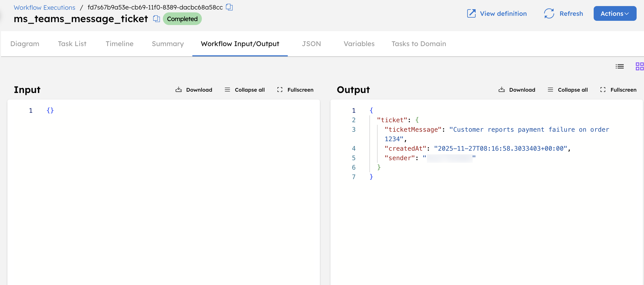Screen dimensions: 644x285
Task: Open the Input panel in fullscreen
Action: [x=295, y=90]
